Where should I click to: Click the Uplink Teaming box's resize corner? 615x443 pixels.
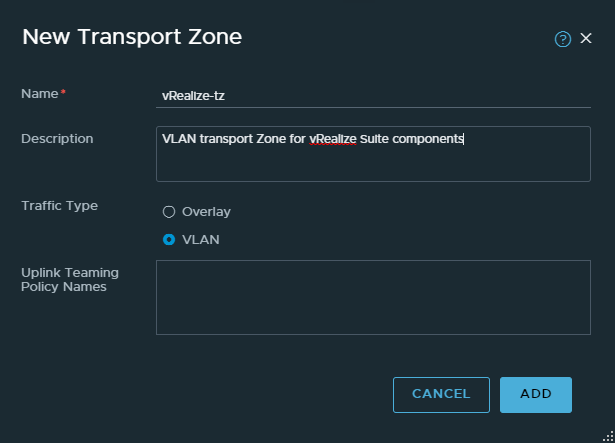(x=586, y=330)
